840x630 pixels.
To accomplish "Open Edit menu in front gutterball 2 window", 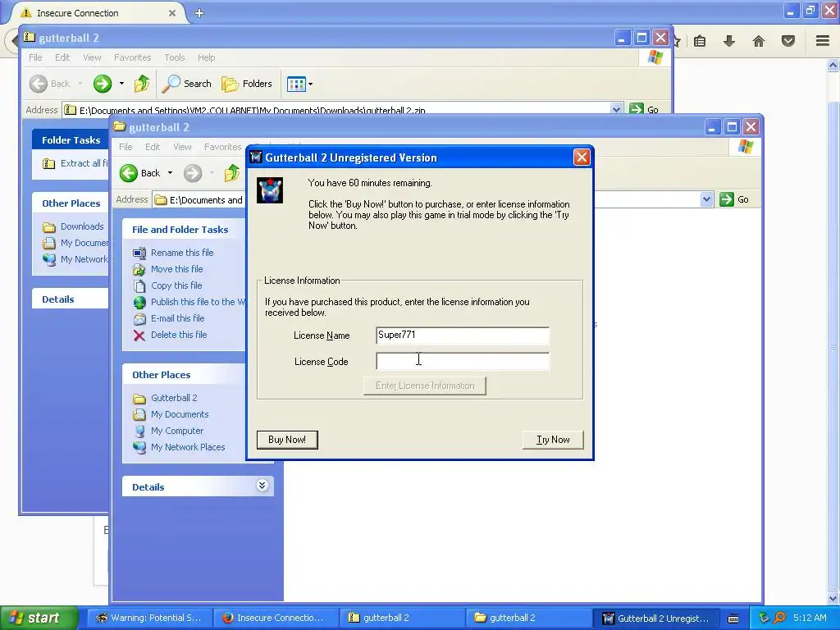I will (x=152, y=147).
